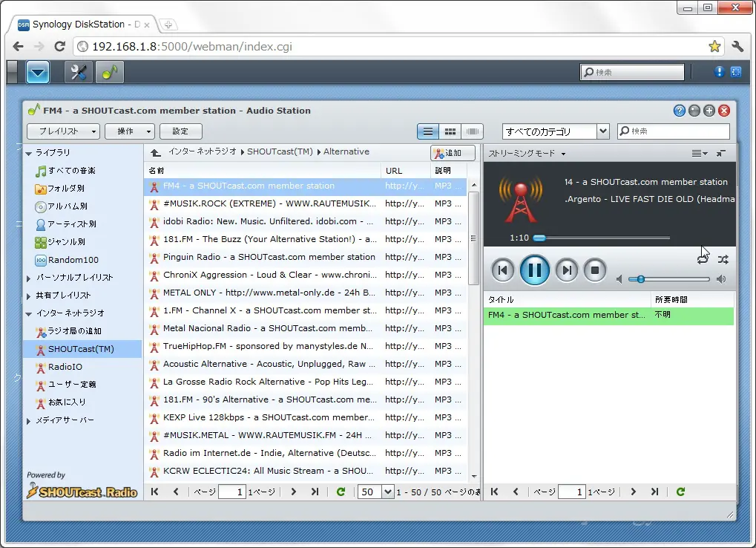Open the 操作 dropdown menu
The height and width of the screenshot is (548, 756).
click(130, 131)
